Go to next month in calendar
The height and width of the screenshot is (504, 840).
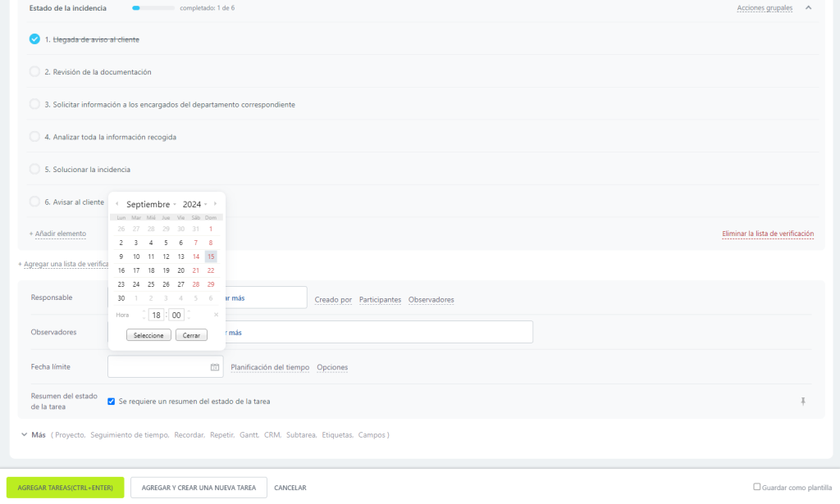(216, 204)
